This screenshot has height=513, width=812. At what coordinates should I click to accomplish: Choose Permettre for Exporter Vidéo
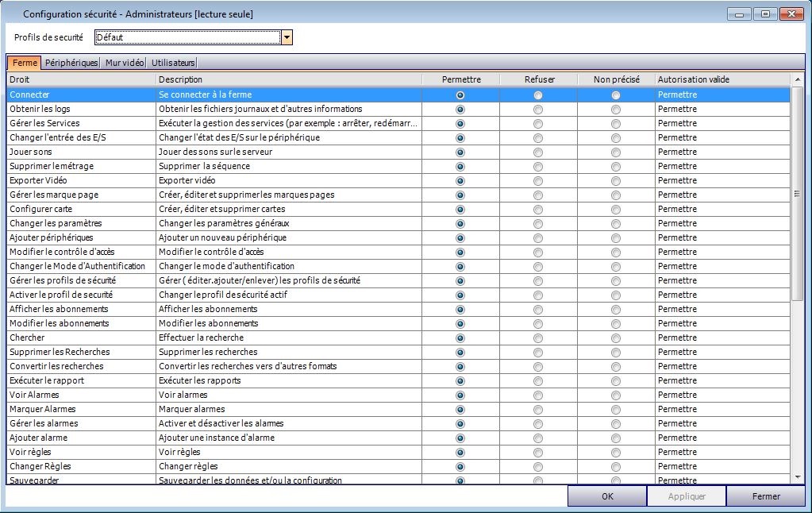pyautogui.click(x=460, y=181)
